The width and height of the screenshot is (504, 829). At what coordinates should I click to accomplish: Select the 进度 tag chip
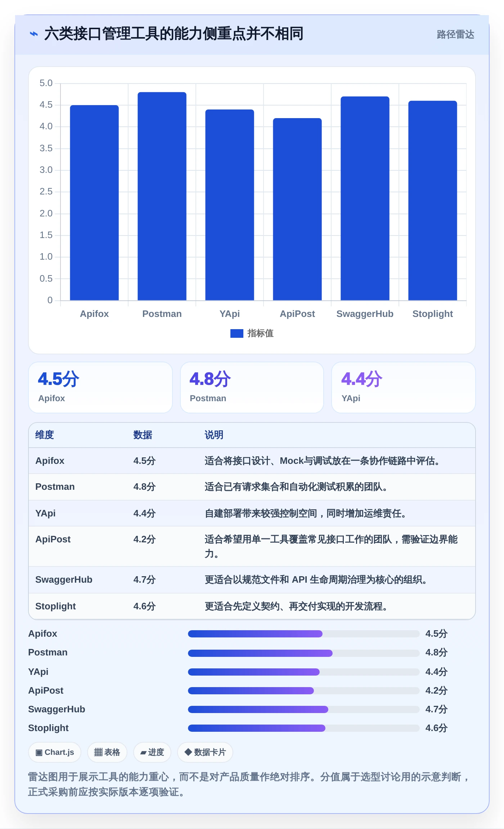click(x=152, y=752)
